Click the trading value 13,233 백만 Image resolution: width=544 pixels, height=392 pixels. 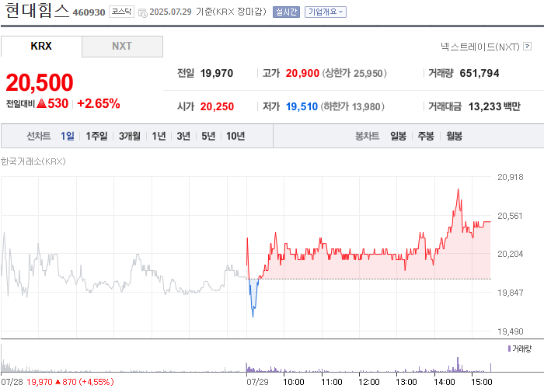point(494,106)
